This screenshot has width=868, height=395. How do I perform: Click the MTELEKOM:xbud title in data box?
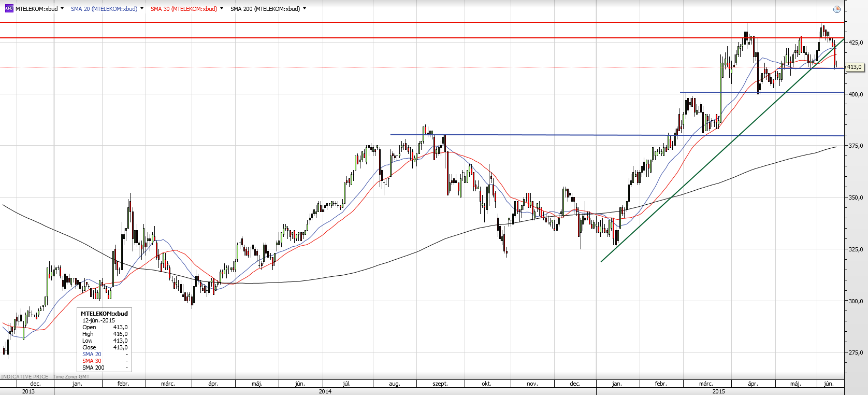(x=104, y=314)
